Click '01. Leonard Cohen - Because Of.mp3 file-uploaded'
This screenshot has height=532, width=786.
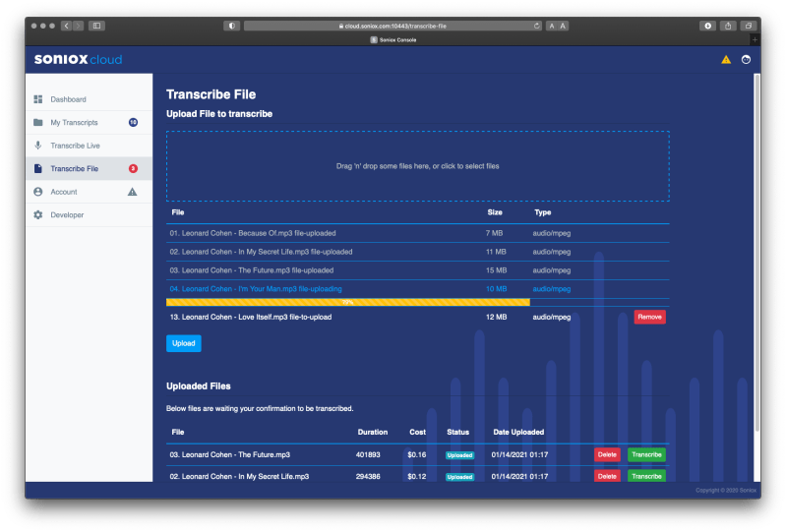click(253, 233)
